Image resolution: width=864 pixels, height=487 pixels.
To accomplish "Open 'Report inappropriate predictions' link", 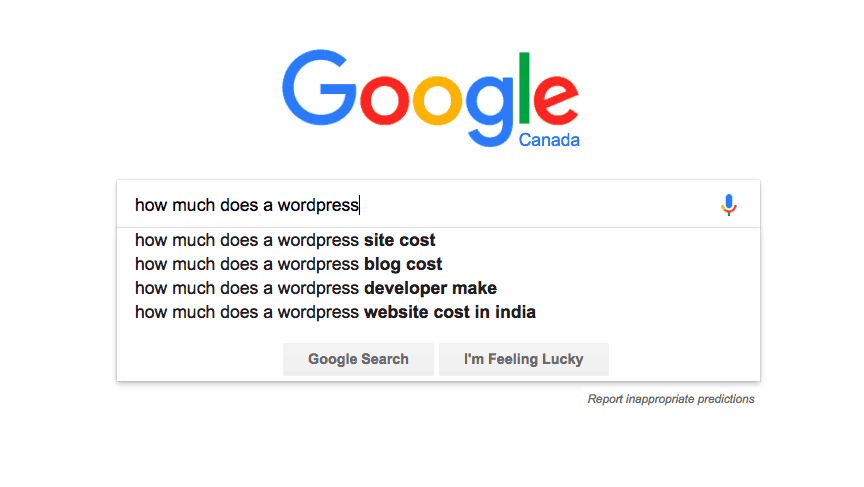I will point(671,399).
